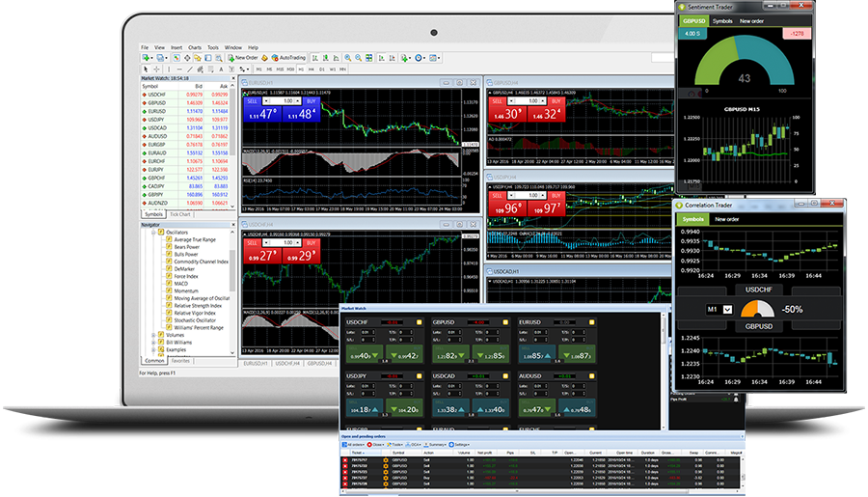Open the M1 timeframe dropdown in Correlation Trader
The image size is (868, 497).
click(727, 310)
